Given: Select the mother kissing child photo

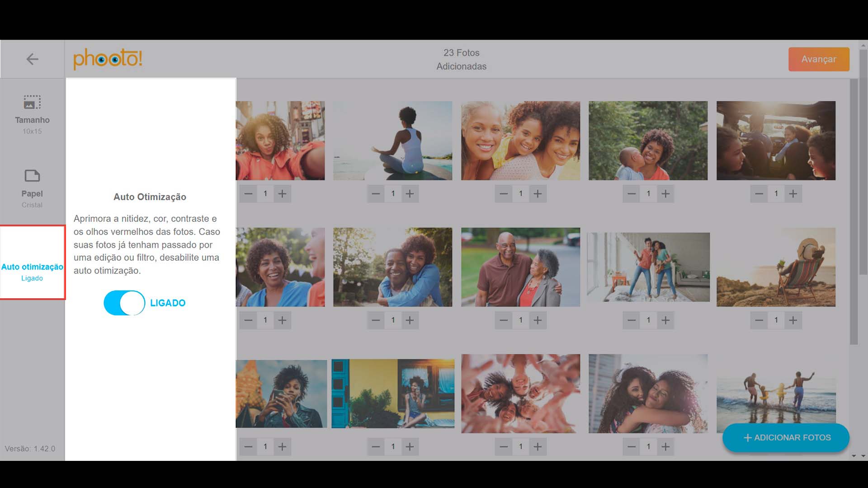Looking at the screenshot, I should (x=648, y=141).
